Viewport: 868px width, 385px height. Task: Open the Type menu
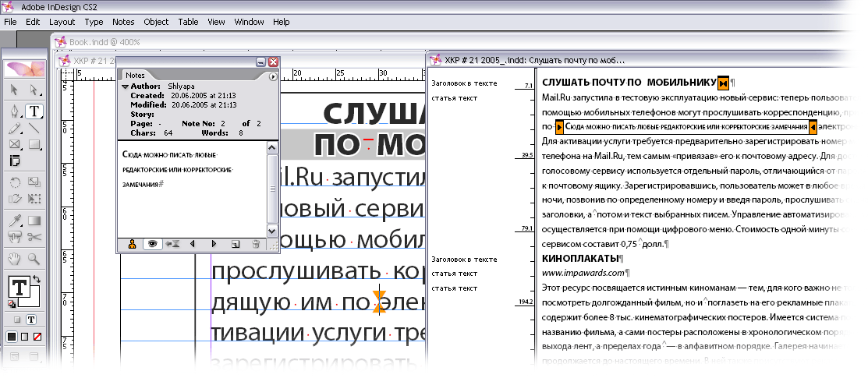pos(94,22)
